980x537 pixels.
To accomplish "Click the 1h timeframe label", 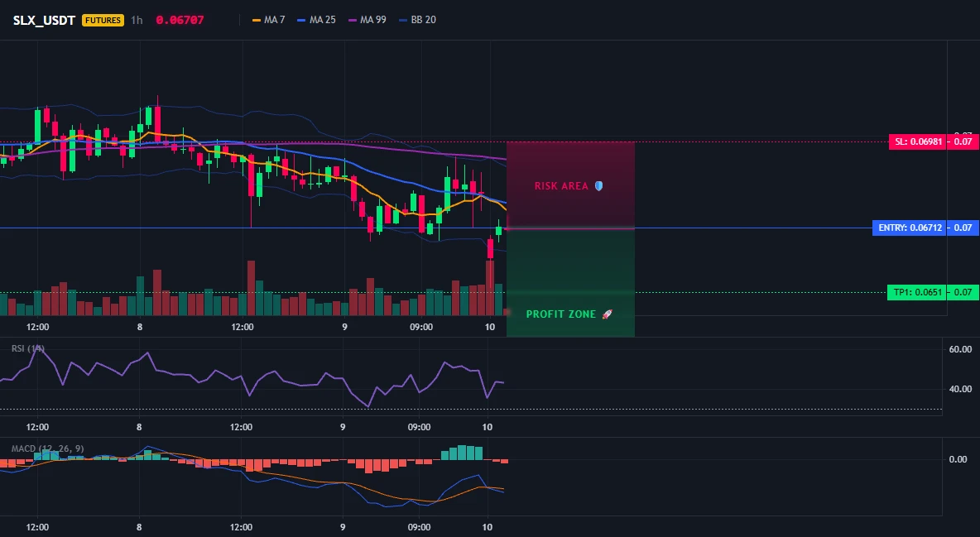I will click(137, 20).
